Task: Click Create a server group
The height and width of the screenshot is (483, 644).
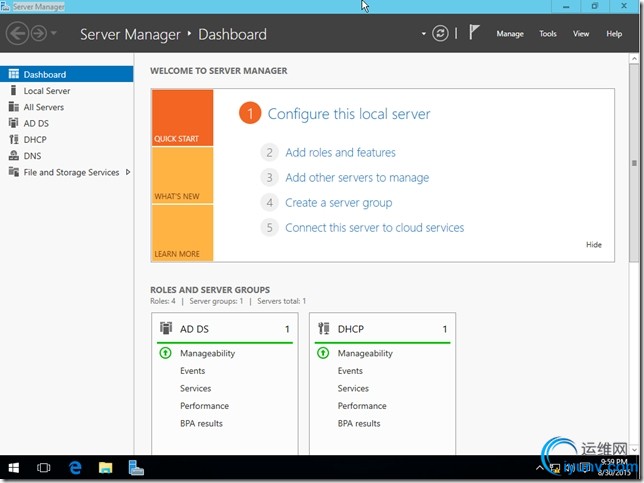Action: point(339,203)
